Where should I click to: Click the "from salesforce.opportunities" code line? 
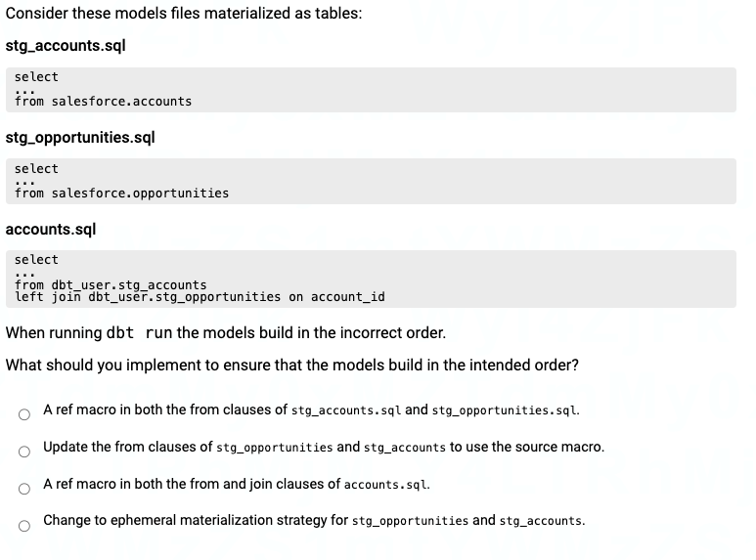coord(121,194)
